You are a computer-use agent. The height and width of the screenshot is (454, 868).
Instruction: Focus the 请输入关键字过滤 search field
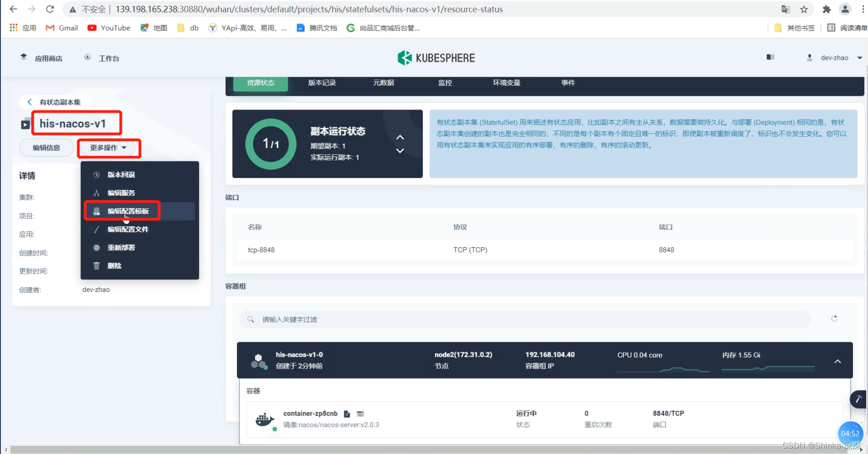pyautogui.click(x=525, y=319)
